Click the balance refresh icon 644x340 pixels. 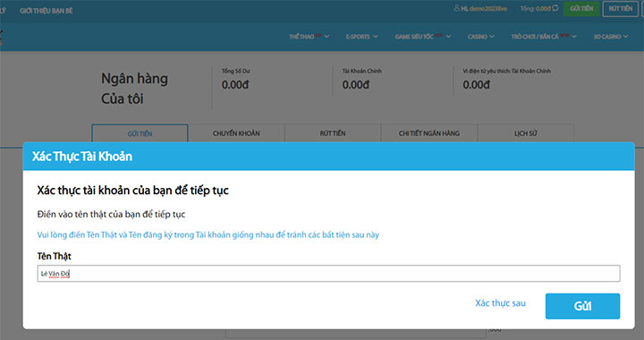coord(555,8)
